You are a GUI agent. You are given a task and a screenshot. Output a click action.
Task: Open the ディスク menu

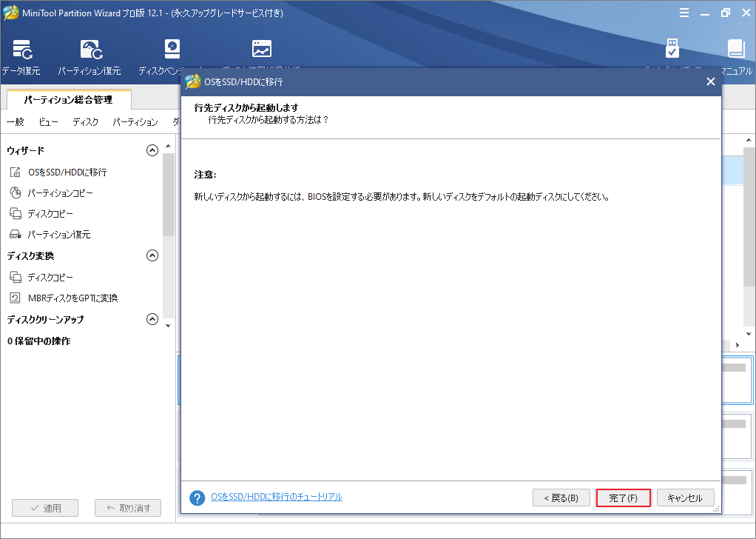84,122
